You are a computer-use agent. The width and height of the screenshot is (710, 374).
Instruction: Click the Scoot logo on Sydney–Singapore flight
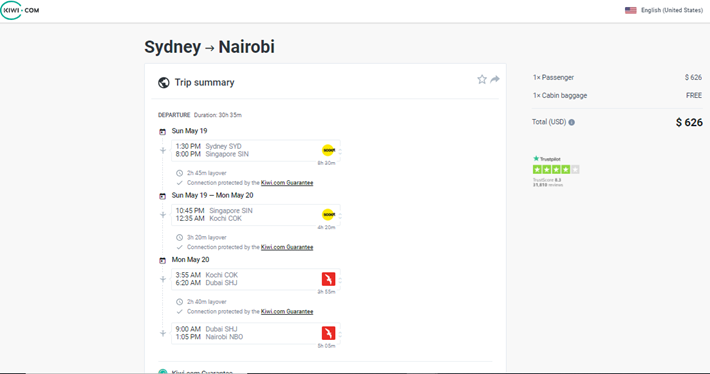[328, 150]
